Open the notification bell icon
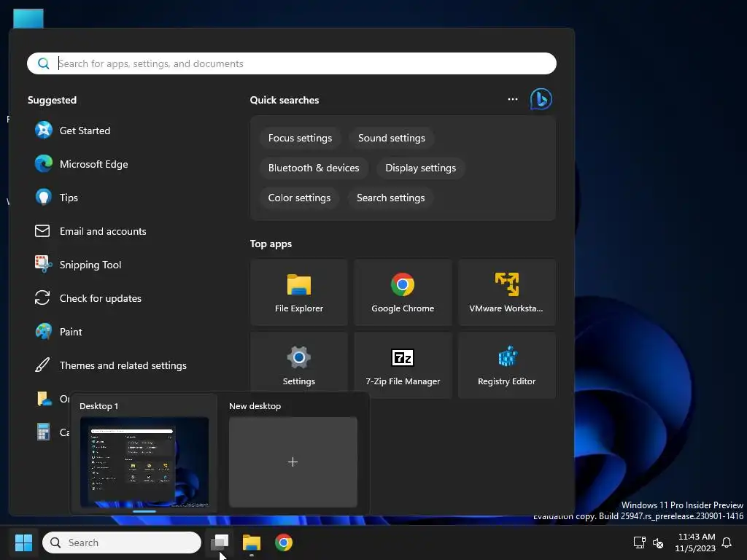The height and width of the screenshot is (560, 747). pos(727,542)
